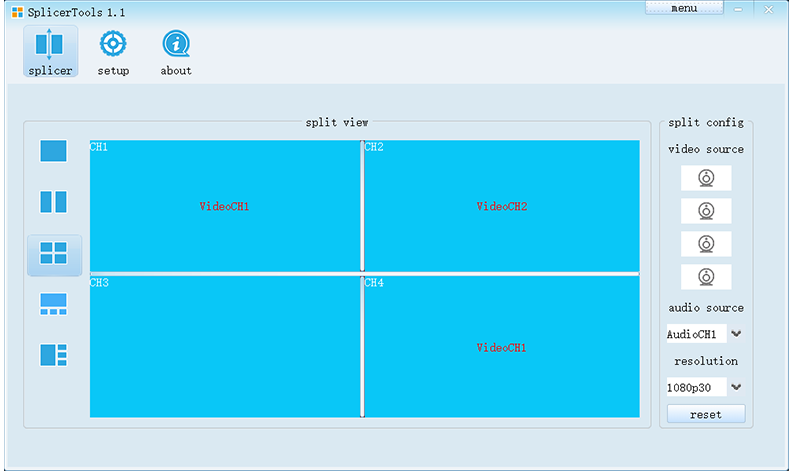
Task: Click the second video source camera icon
Action: tap(705, 211)
